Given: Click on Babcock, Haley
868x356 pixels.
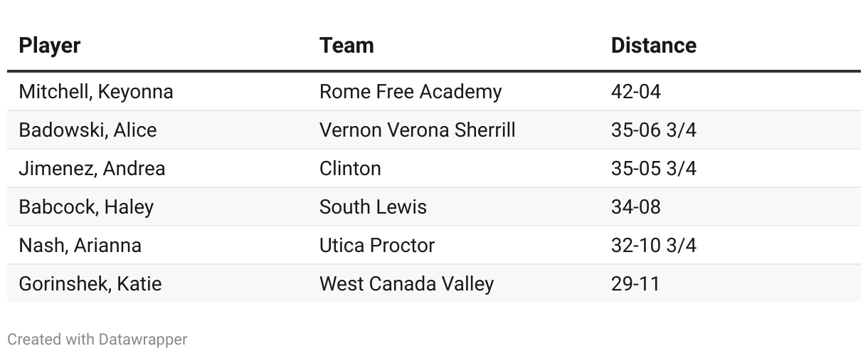Looking at the screenshot, I should [86, 207].
